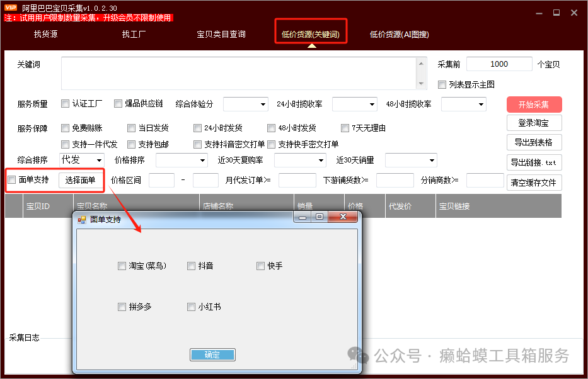588x379 pixels.
Task: Toggle 面单支持 checkbox in main window
Action: coord(12,180)
